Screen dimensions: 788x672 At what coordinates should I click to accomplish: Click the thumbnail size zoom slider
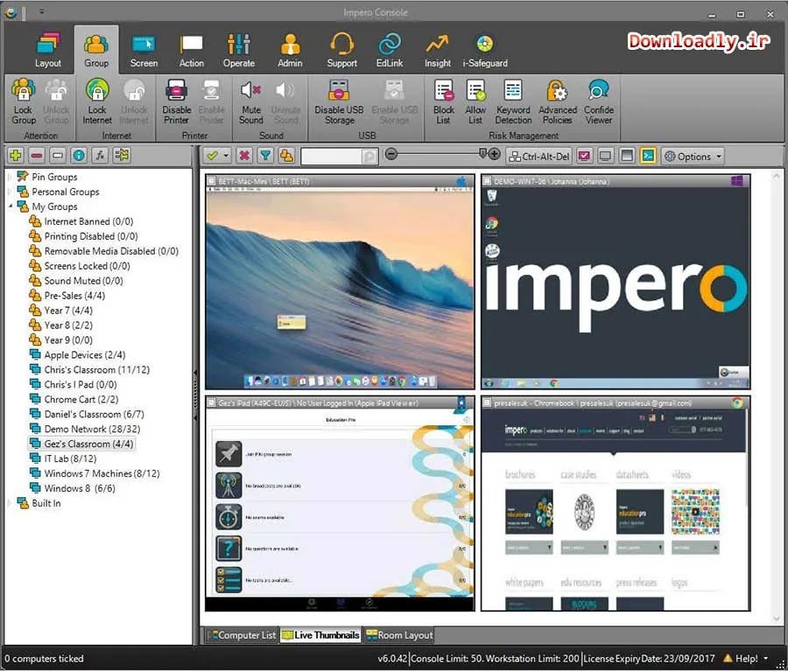click(437, 154)
